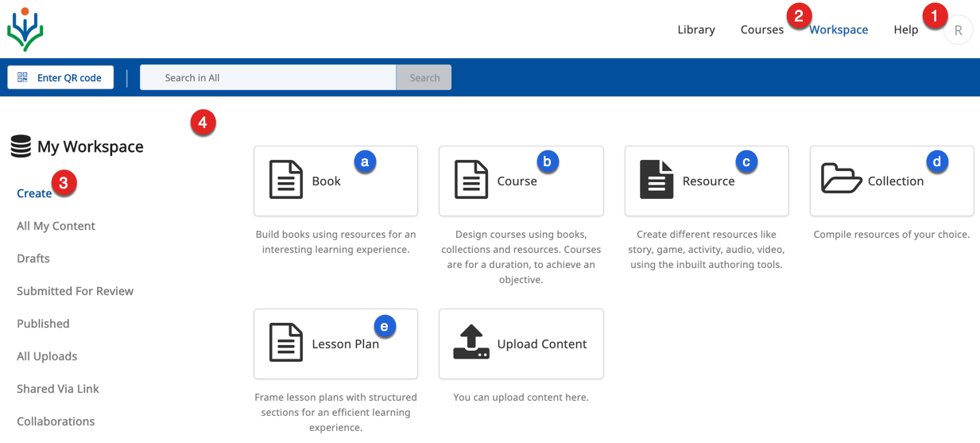Open All My Content in sidebar
This screenshot has height=443, width=980.
[56, 226]
